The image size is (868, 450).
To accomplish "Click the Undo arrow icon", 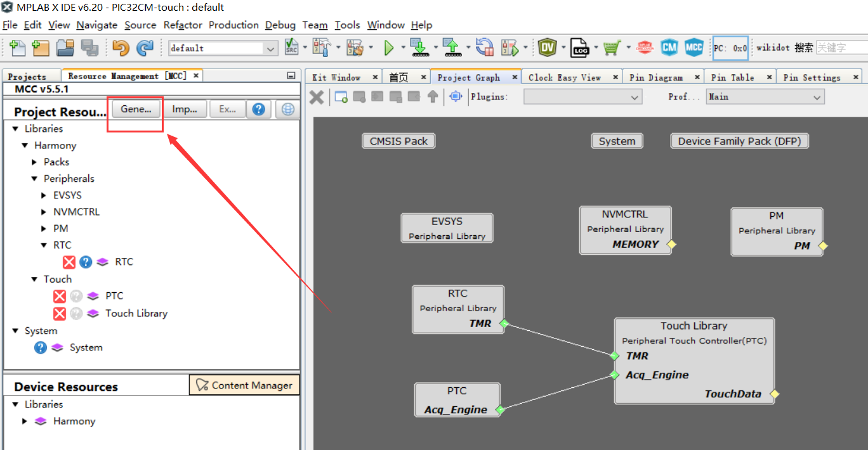I will 121,48.
